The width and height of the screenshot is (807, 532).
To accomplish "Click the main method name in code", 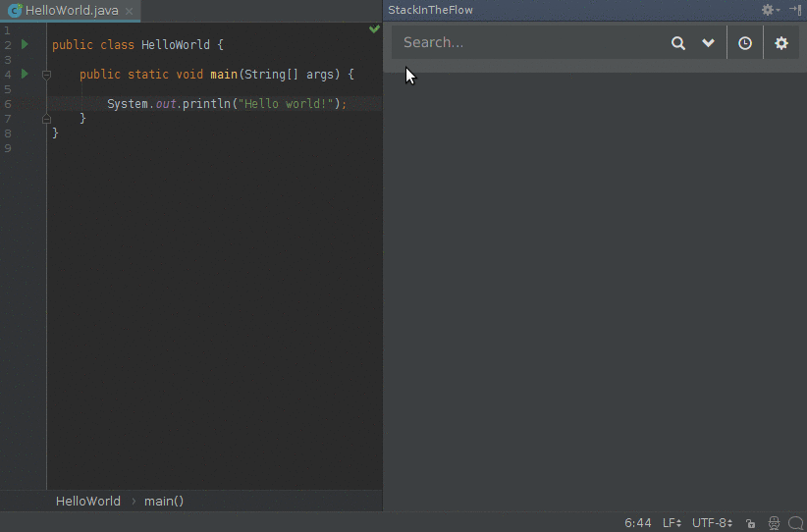I will tap(224, 75).
